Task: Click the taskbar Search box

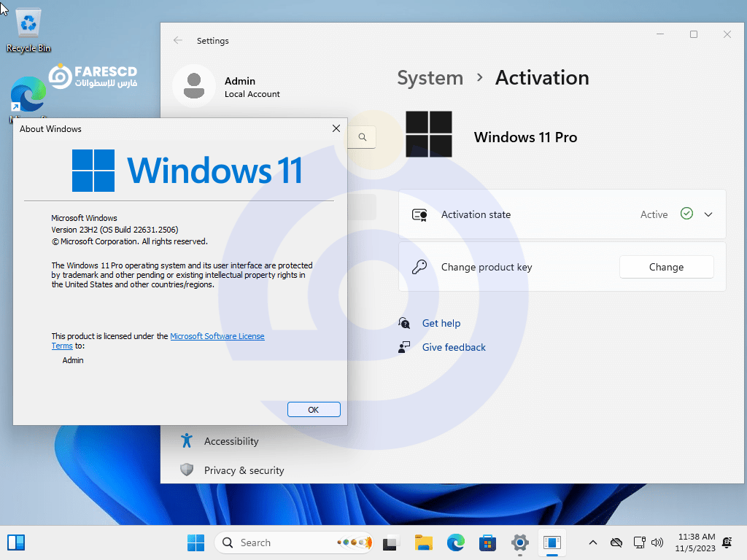Action: click(294, 542)
